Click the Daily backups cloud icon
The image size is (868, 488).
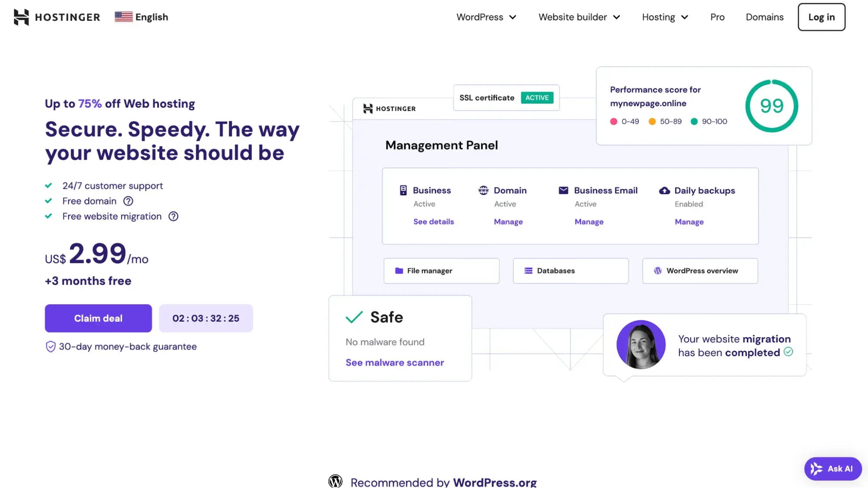664,190
